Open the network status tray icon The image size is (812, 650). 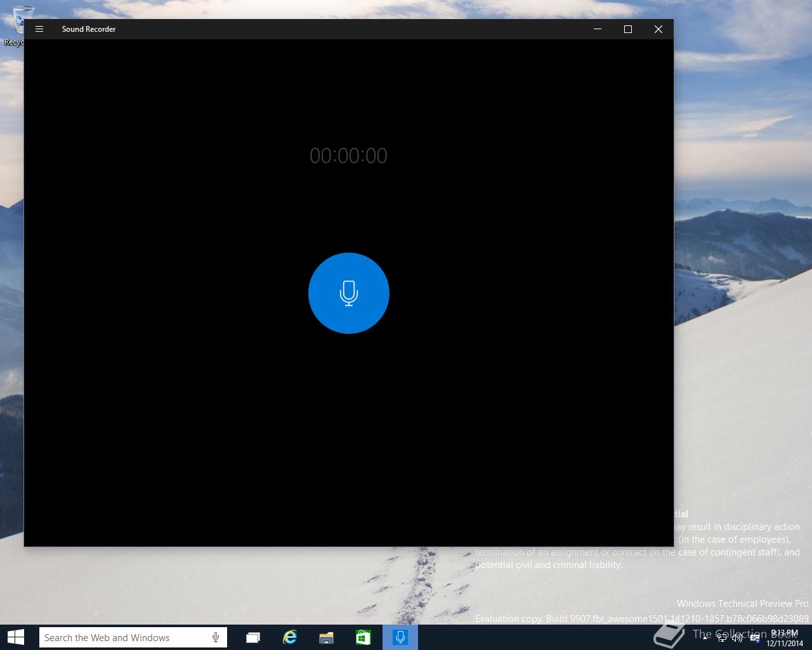tap(722, 638)
